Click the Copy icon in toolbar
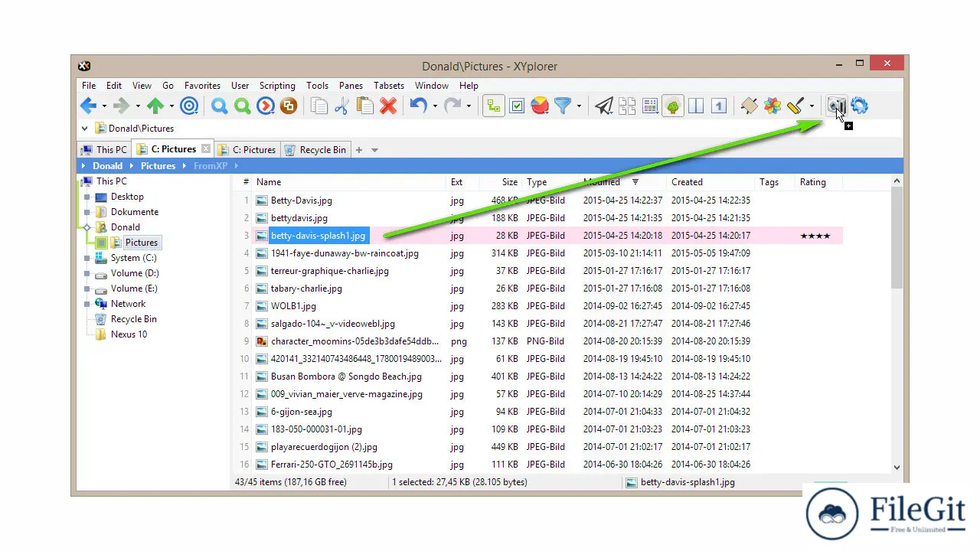 click(x=319, y=106)
